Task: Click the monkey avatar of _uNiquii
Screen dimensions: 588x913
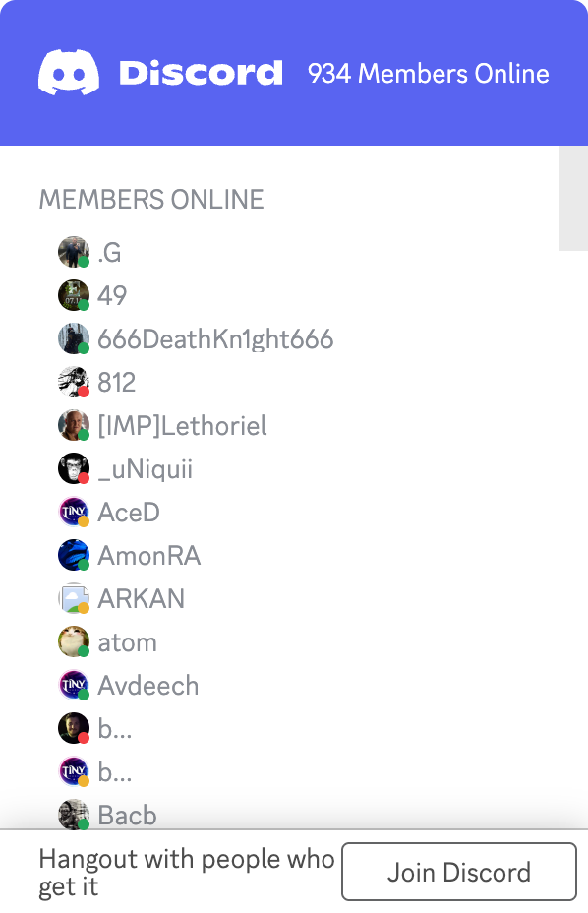Action: tap(74, 468)
